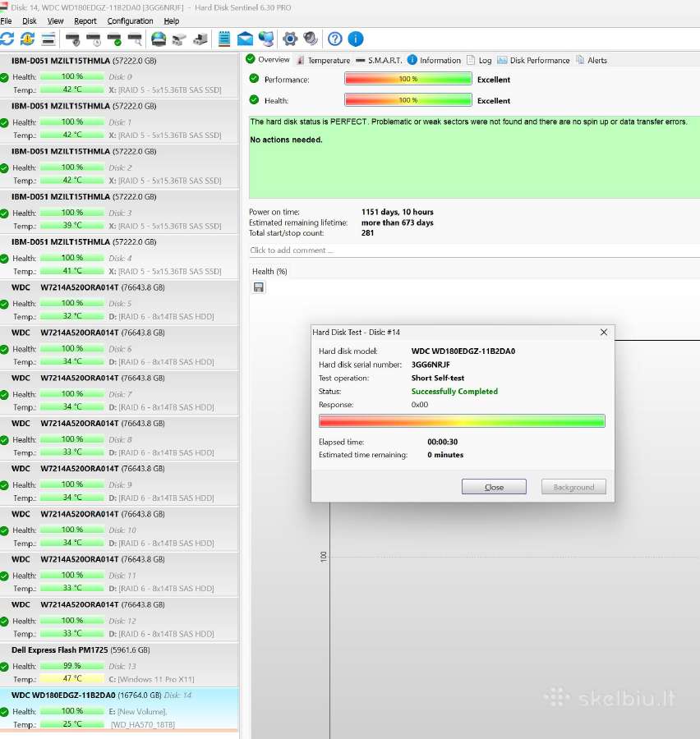Click the 'Click to add comment' field
This screenshot has width=700, height=739.
click(474, 250)
